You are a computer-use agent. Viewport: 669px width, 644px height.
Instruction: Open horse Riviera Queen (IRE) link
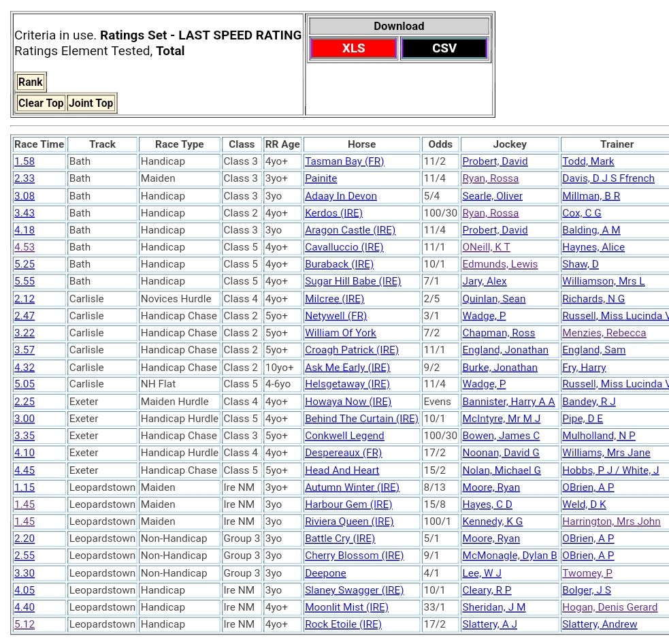coord(349,521)
